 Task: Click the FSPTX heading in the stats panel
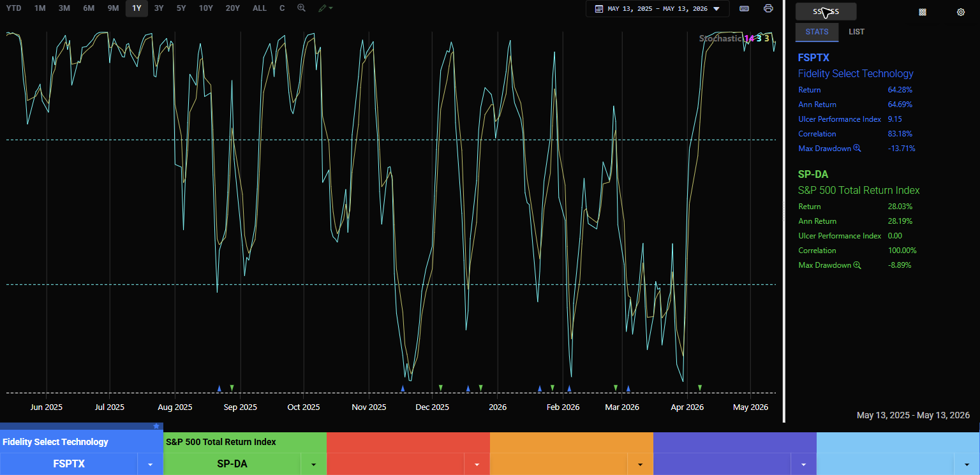coord(813,57)
